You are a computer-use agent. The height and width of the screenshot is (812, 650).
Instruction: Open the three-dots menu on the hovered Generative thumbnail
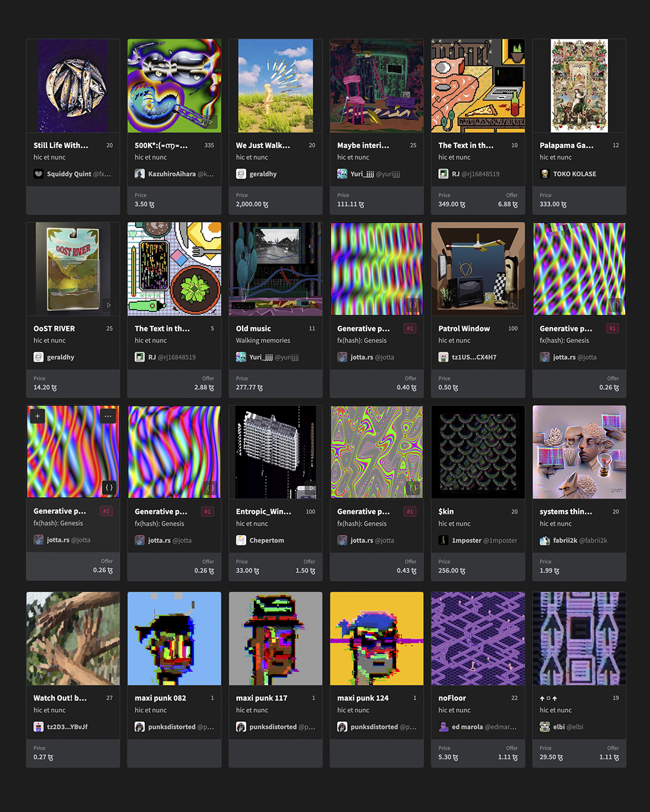tap(108, 416)
